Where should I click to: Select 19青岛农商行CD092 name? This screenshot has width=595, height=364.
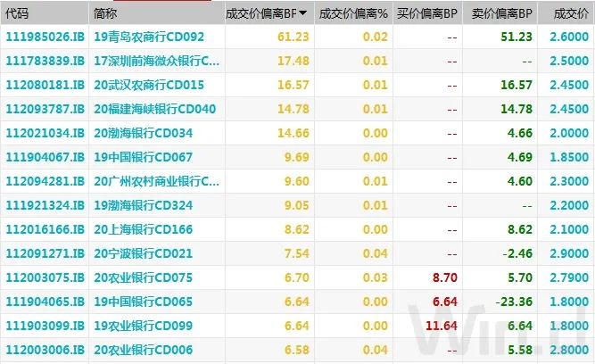149,37
